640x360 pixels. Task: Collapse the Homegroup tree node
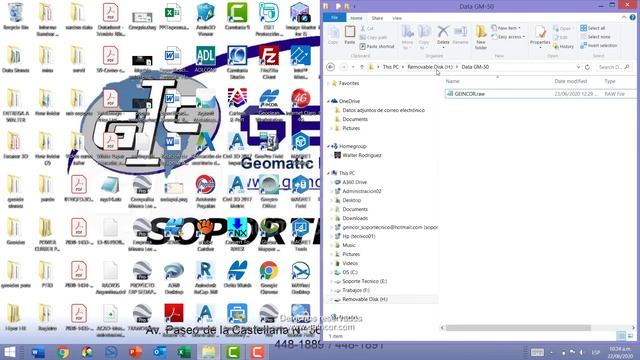point(328,146)
